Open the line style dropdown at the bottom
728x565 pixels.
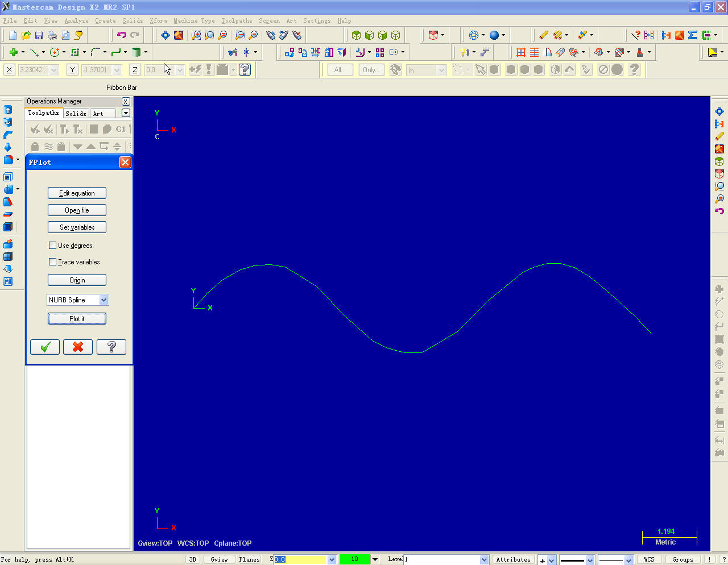click(x=590, y=559)
